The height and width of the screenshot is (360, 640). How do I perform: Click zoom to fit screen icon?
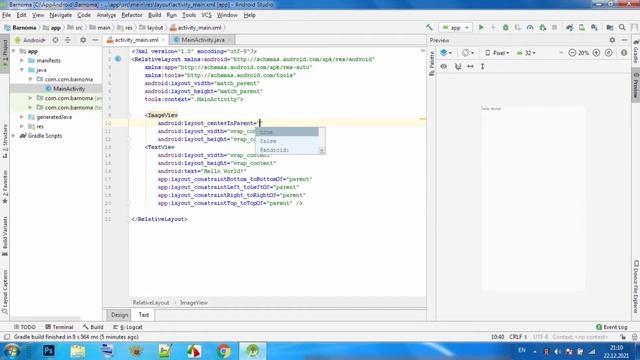[609, 53]
